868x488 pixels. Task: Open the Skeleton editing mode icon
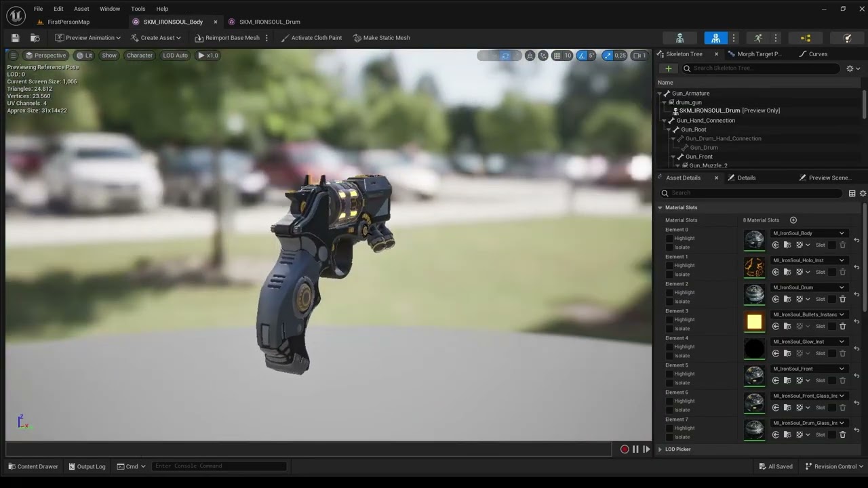coord(679,38)
